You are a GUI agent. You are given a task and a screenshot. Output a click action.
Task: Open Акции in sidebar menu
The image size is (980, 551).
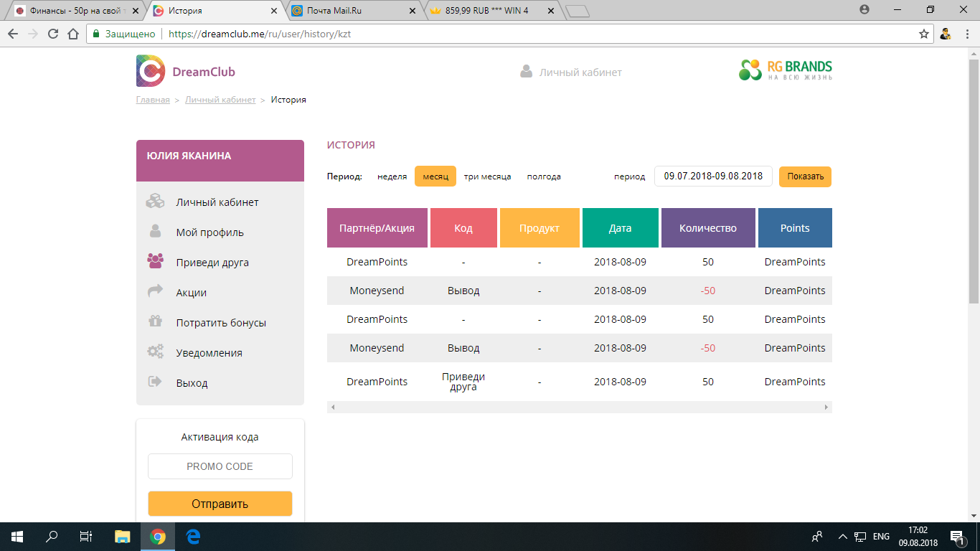[192, 293]
